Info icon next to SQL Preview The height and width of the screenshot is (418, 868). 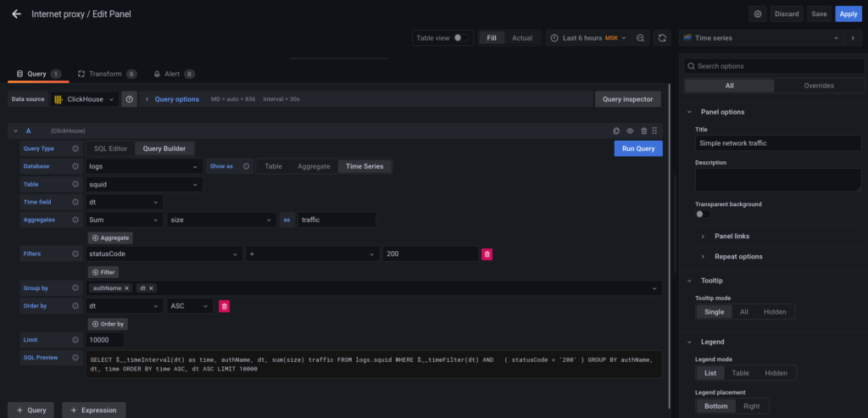tap(75, 358)
